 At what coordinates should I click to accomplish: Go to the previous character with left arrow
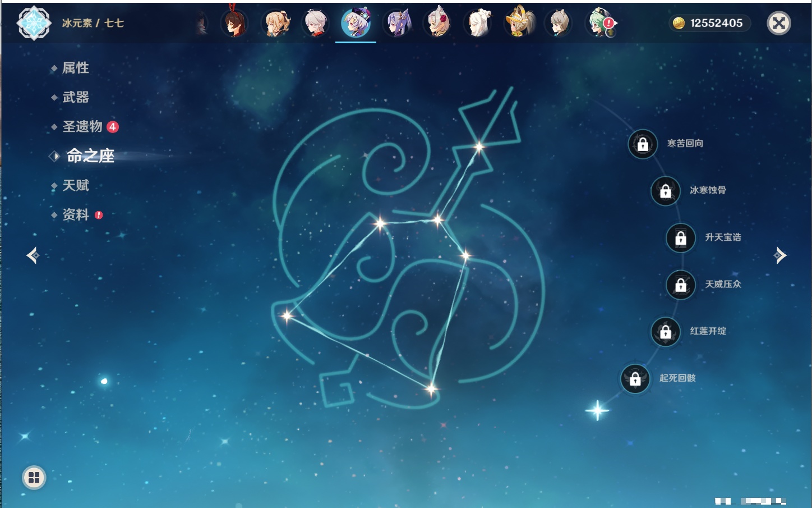tap(33, 255)
